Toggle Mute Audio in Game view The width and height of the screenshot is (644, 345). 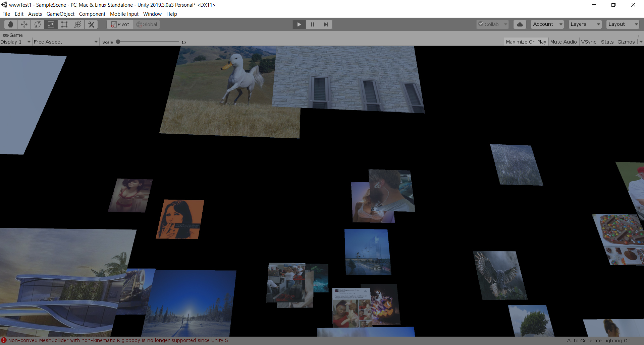coord(563,42)
